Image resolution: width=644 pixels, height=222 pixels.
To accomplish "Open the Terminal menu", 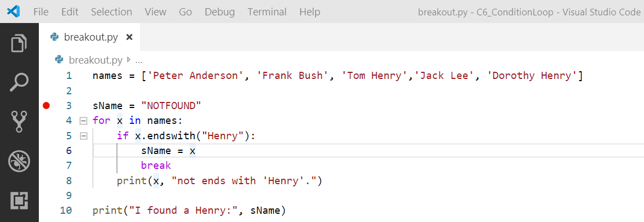I will point(267,12).
